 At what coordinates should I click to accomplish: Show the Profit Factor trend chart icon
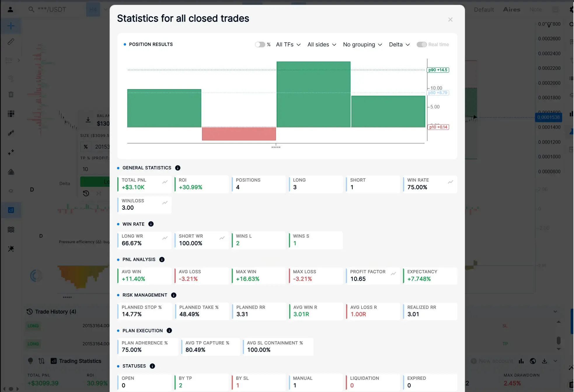tap(393, 273)
